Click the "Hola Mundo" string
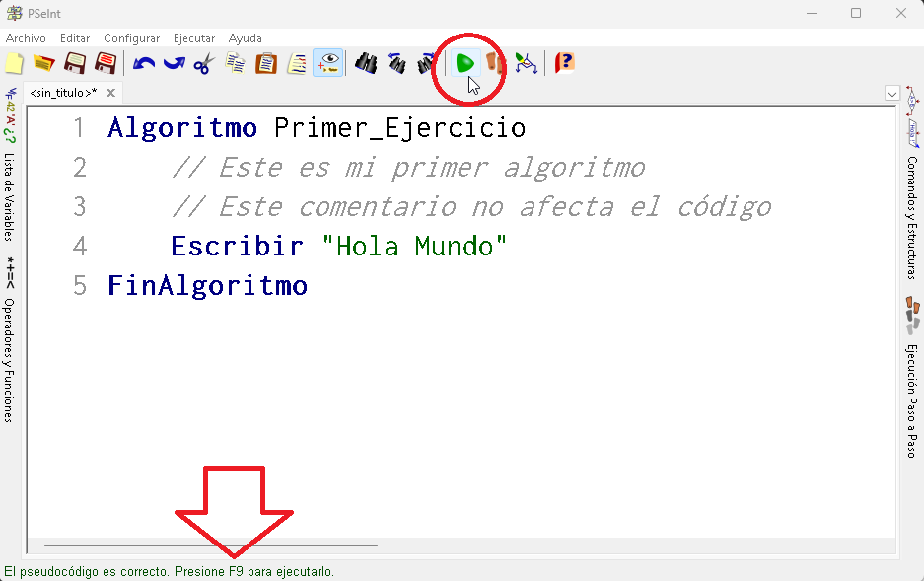 coord(414,247)
